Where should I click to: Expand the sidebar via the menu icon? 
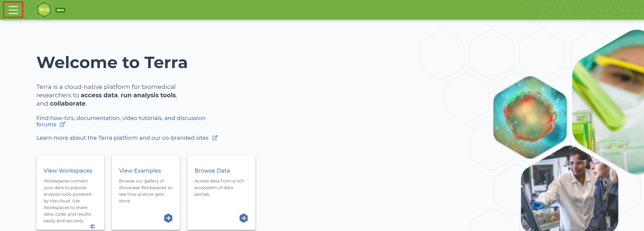(x=13, y=10)
